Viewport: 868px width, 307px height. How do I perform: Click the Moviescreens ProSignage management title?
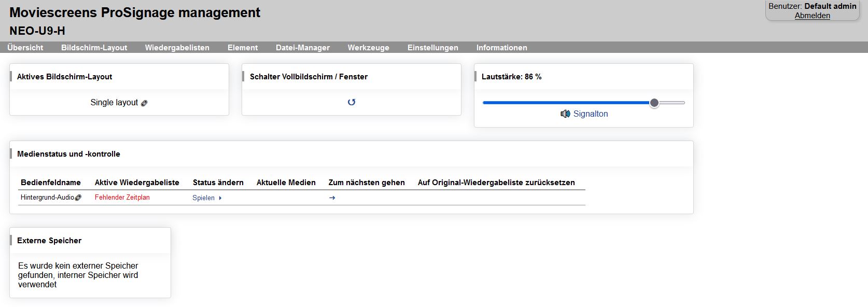click(135, 12)
